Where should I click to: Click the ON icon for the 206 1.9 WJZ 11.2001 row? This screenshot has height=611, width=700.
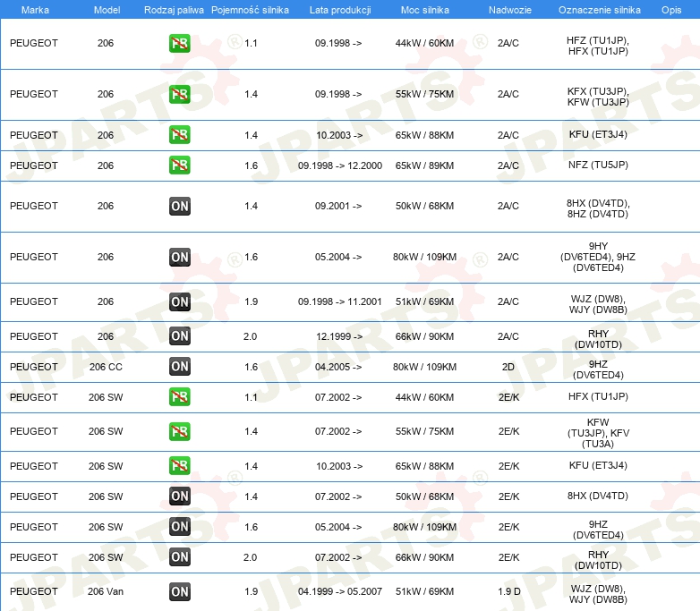pos(179,302)
